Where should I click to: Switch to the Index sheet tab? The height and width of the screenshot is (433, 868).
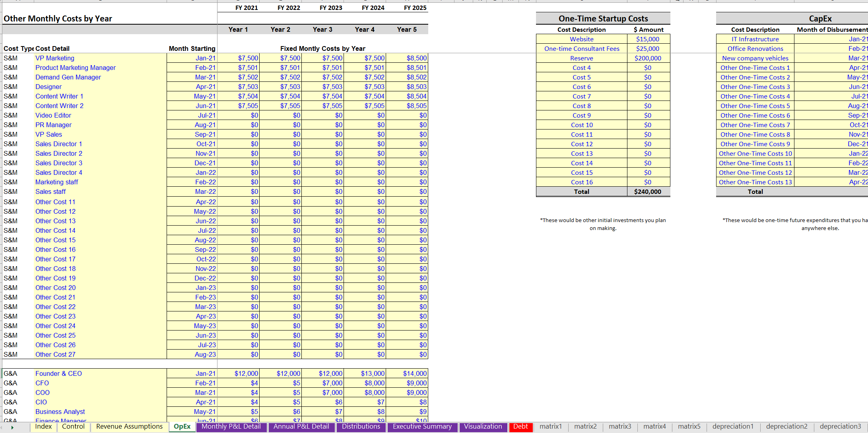(43, 427)
